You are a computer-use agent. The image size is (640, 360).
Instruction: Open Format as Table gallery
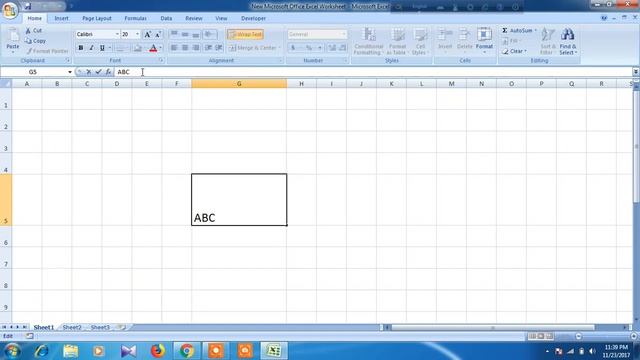pos(397,41)
